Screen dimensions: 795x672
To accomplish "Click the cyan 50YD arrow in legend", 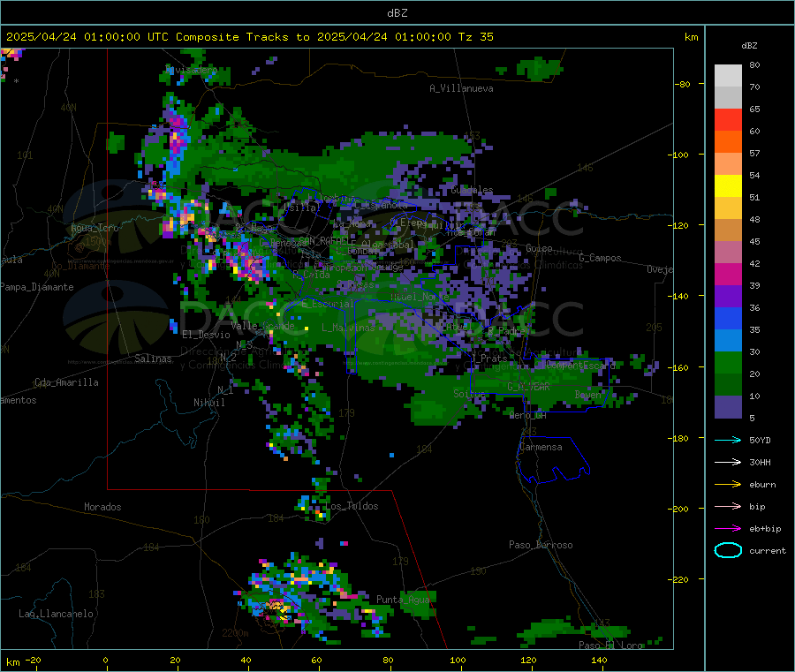I will tap(728, 440).
